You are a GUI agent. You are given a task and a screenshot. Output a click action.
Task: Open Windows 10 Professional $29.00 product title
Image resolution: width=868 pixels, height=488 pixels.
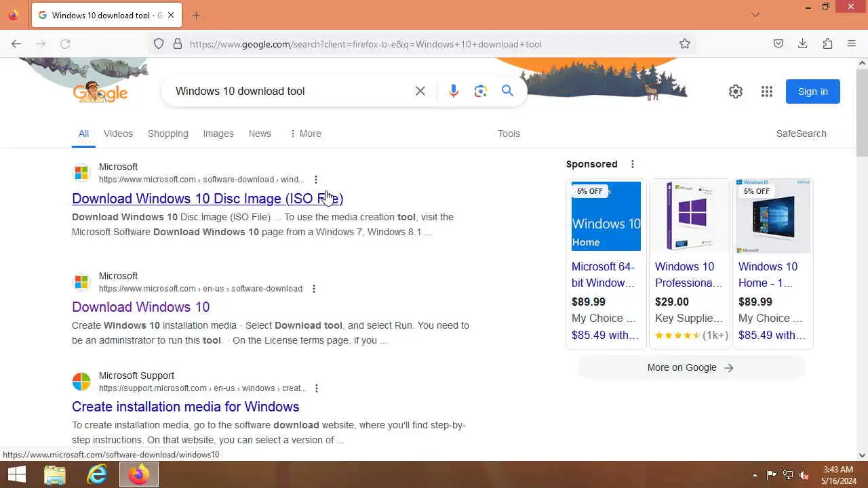tap(689, 274)
